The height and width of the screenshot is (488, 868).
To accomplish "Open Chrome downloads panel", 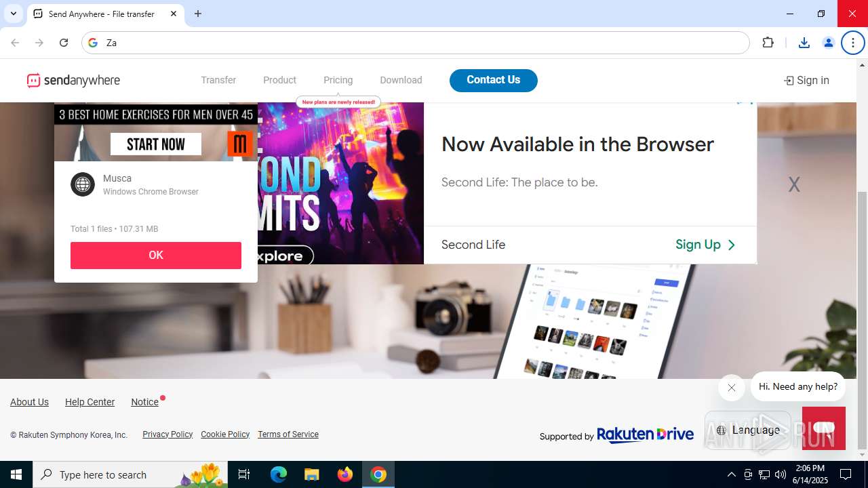I will [x=804, y=43].
